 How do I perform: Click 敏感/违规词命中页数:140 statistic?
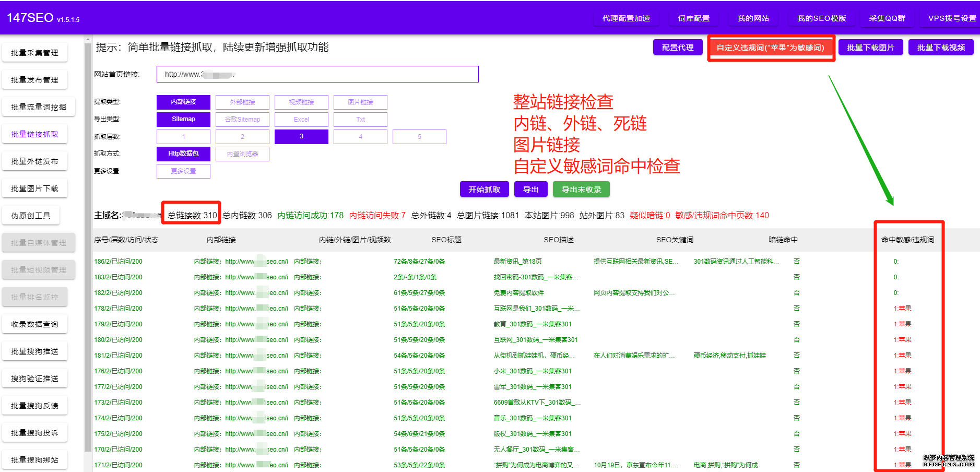tap(722, 215)
